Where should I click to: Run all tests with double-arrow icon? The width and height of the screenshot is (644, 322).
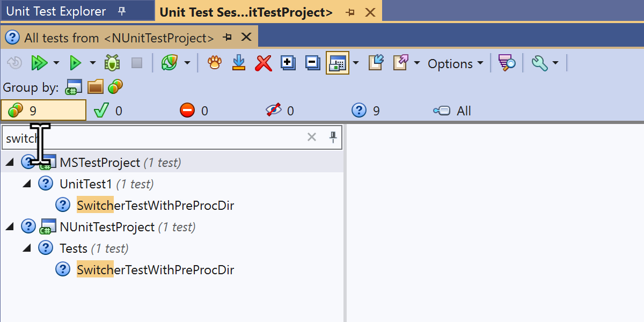39,63
